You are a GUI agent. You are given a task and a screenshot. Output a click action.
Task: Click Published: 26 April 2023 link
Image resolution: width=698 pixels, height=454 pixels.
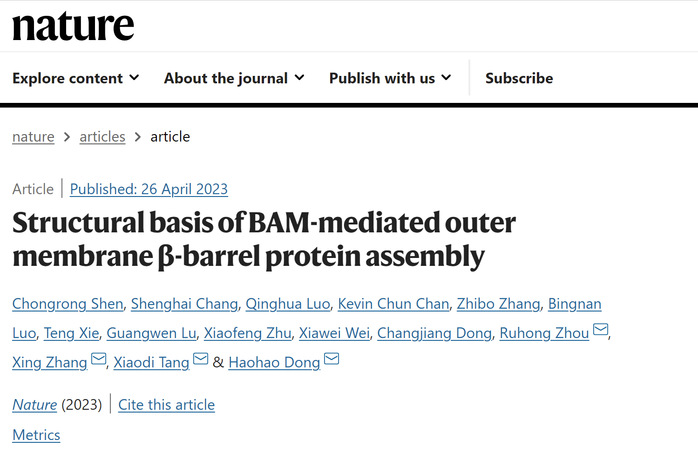[149, 189]
